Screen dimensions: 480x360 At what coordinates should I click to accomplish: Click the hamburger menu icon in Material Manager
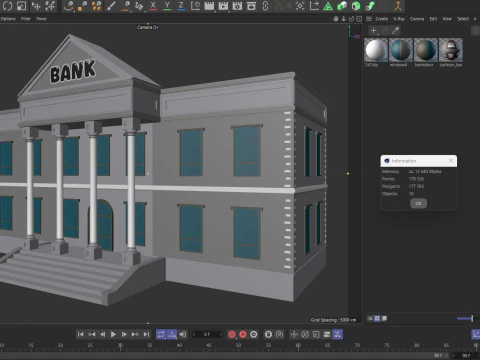(x=369, y=19)
